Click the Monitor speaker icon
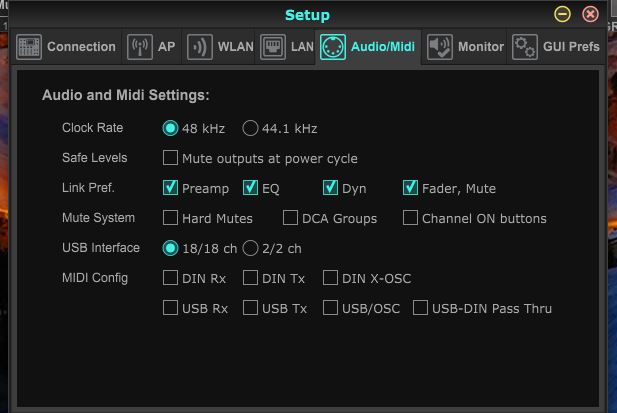The image size is (617, 413). pyautogui.click(x=440, y=47)
